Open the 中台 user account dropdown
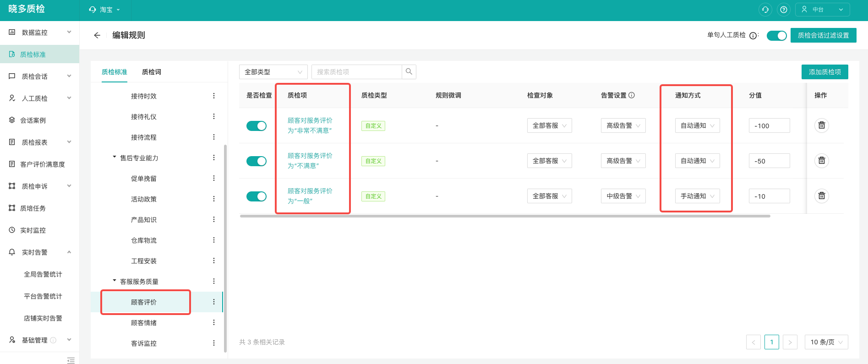Image resolution: width=868 pixels, height=364 pixels. click(823, 10)
